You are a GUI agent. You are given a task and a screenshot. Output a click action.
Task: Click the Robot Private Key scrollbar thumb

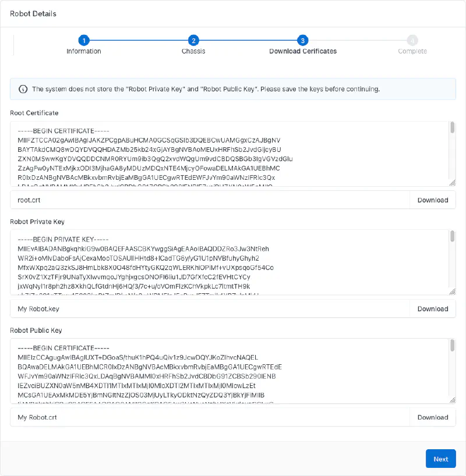[452, 236]
